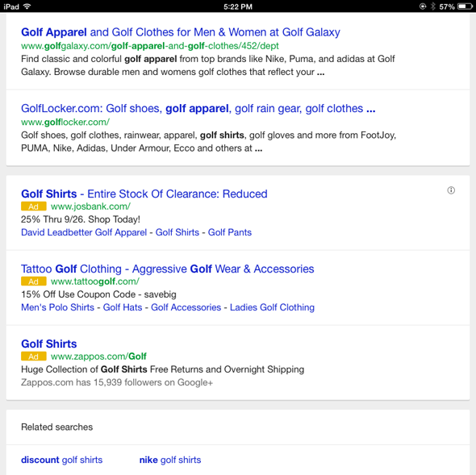Tap the 5:22 PM clock in status bar
The width and height of the screenshot is (476, 475).
click(x=238, y=6)
